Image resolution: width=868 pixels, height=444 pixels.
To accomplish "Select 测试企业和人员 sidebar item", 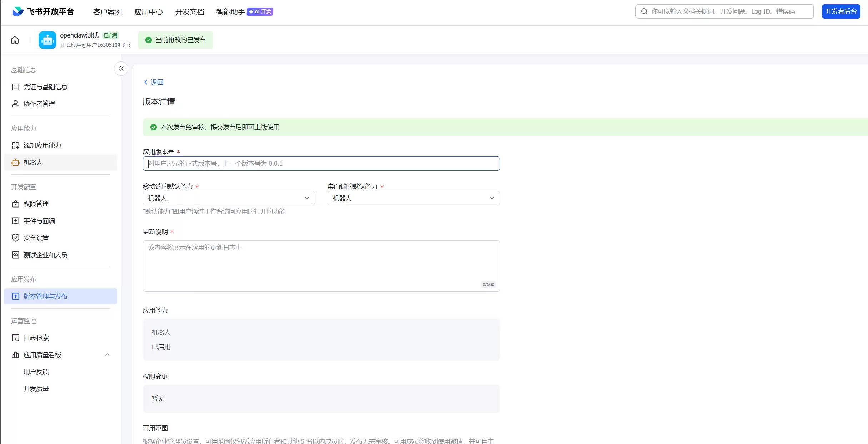I will pyautogui.click(x=45, y=255).
